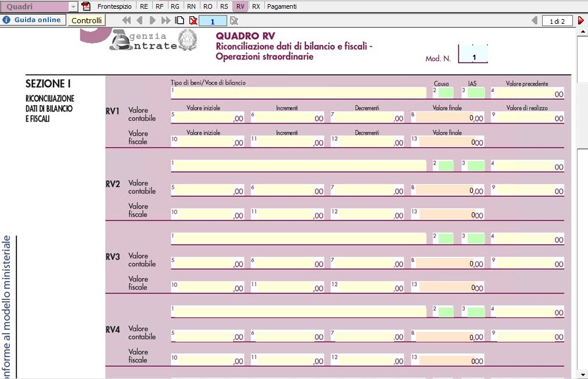Go to the first module using double-left arrow
The image size is (588, 379).
tap(127, 21)
